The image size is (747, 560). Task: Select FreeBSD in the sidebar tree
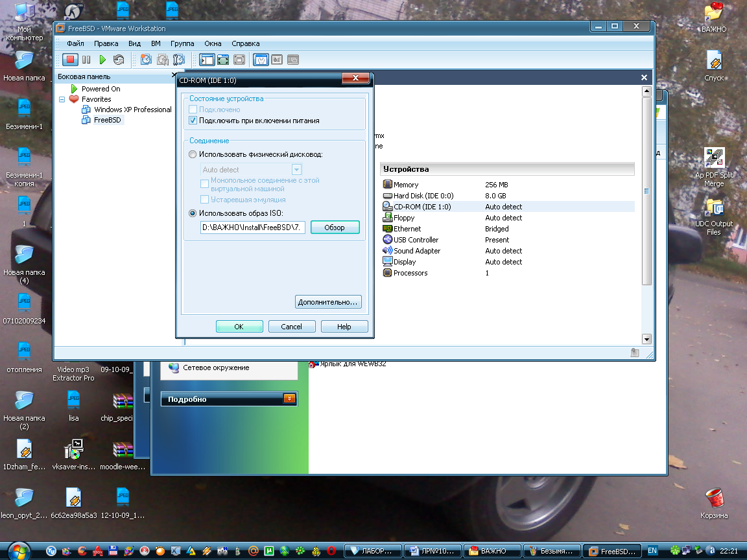[107, 120]
